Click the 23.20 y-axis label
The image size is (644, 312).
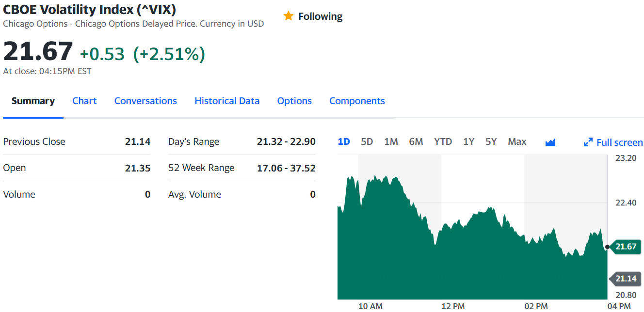click(x=626, y=158)
